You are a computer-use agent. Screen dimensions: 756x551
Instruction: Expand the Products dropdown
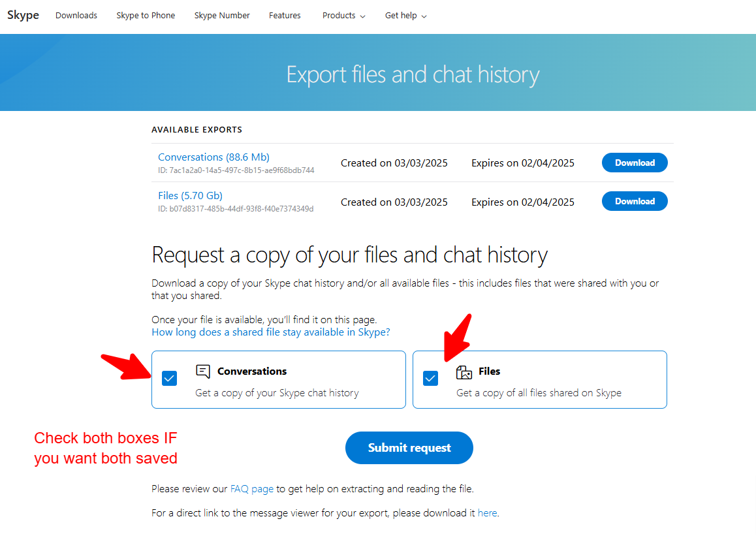click(344, 16)
